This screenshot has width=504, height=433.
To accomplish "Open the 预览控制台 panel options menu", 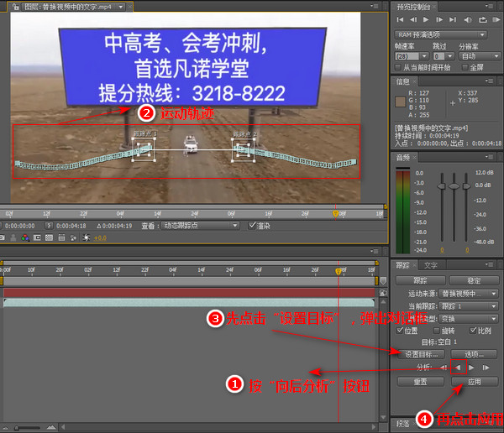I will tap(489, 6).
